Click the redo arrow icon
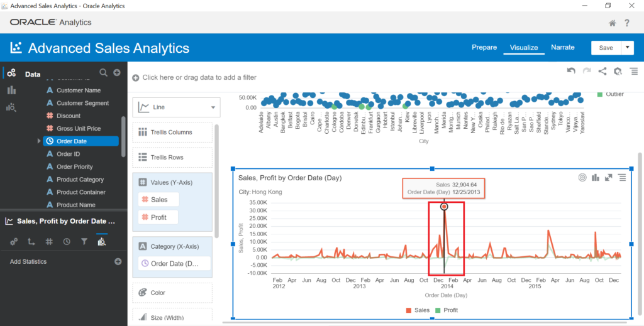644x326 pixels. click(x=587, y=71)
